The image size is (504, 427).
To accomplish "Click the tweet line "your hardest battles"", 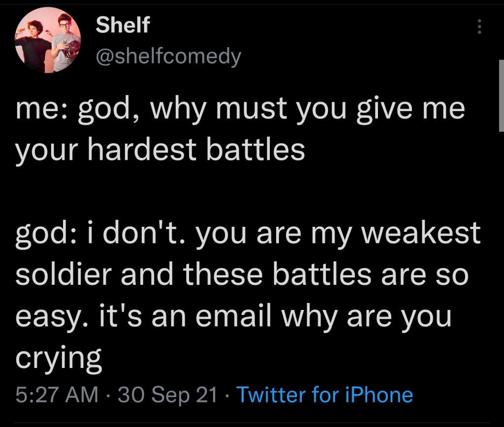I will [x=160, y=151].
